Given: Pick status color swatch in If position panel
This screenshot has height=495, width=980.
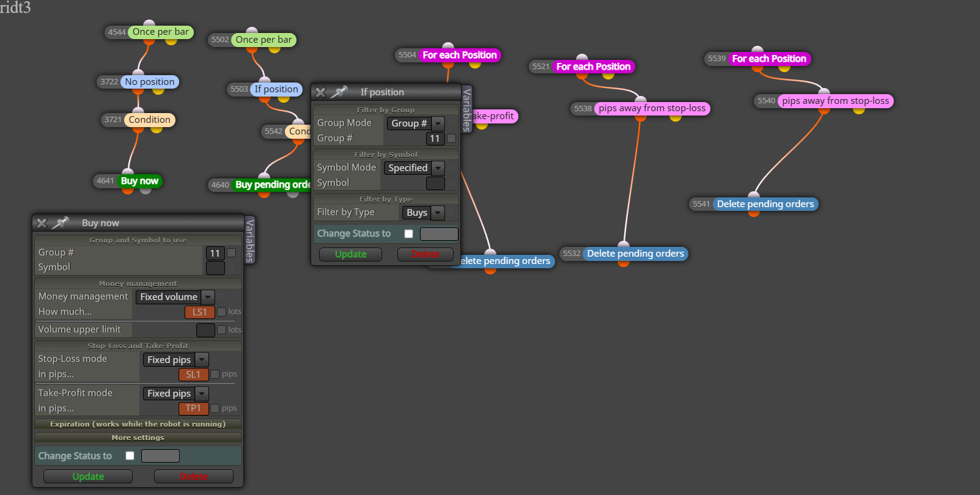Looking at the screenshot, I should click(439, 233).
